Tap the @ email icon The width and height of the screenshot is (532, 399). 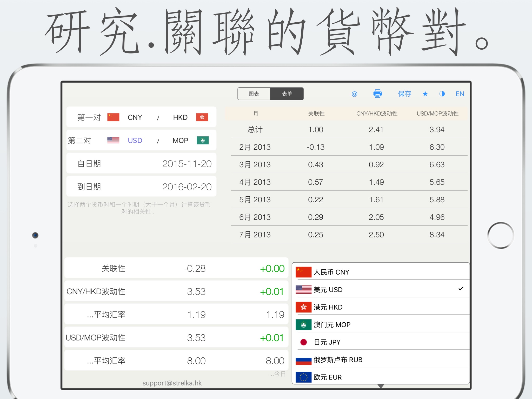354,94
